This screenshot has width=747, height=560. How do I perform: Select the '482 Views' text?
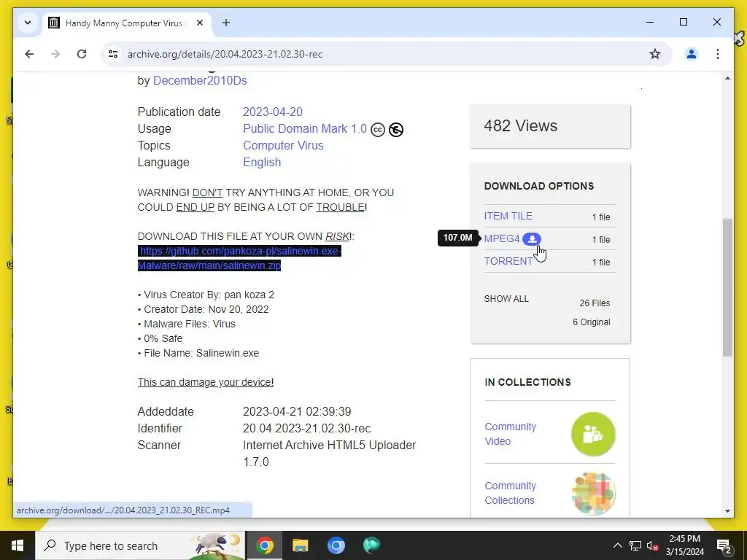(520, 125)
